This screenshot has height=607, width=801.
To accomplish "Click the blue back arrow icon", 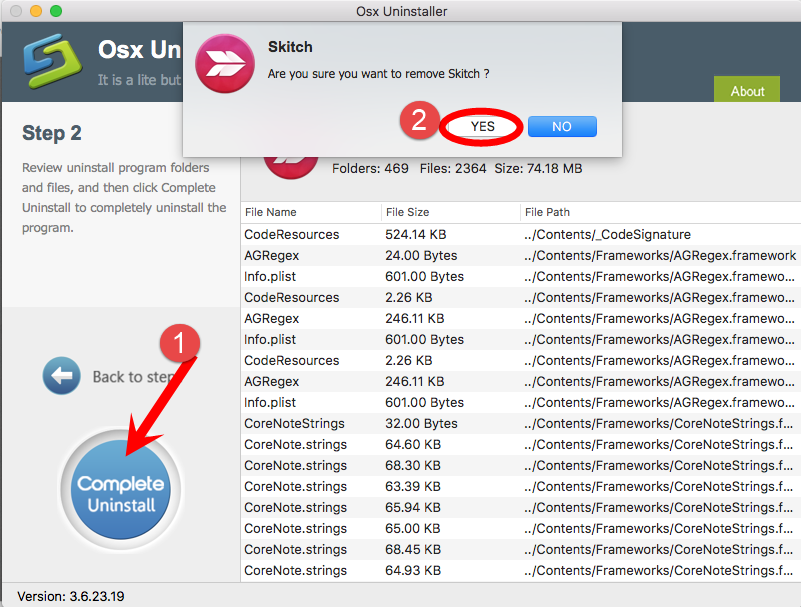I will point(61,377).
